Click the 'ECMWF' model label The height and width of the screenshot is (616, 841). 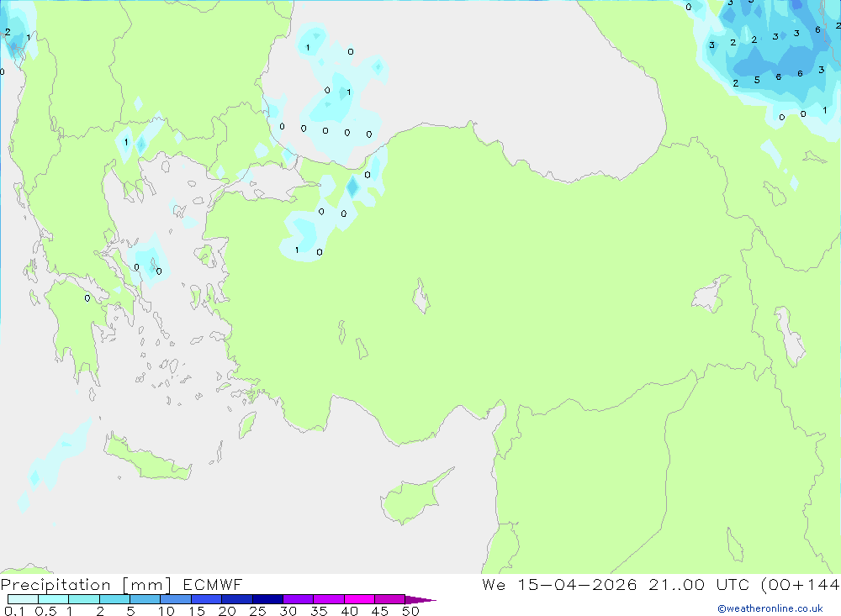coord(213,585)
